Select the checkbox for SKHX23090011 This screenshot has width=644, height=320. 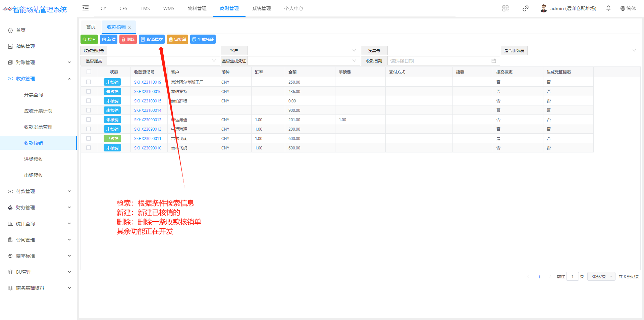89,138
